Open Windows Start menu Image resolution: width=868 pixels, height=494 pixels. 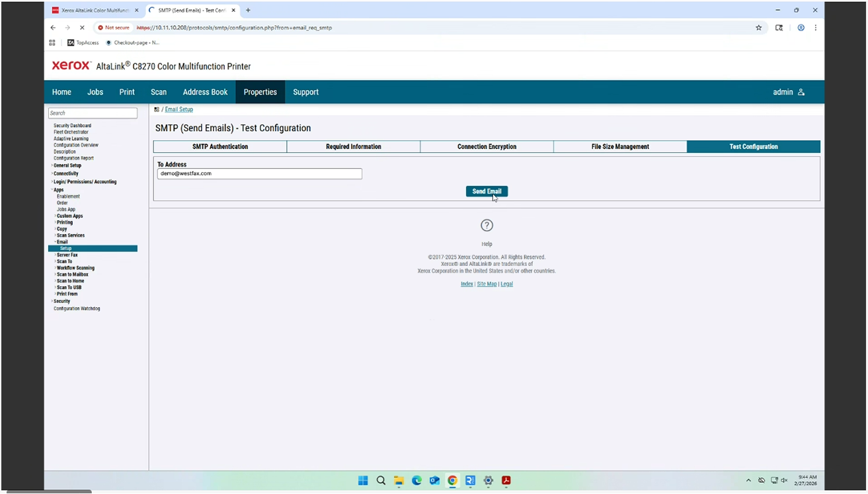pos(363,481)
